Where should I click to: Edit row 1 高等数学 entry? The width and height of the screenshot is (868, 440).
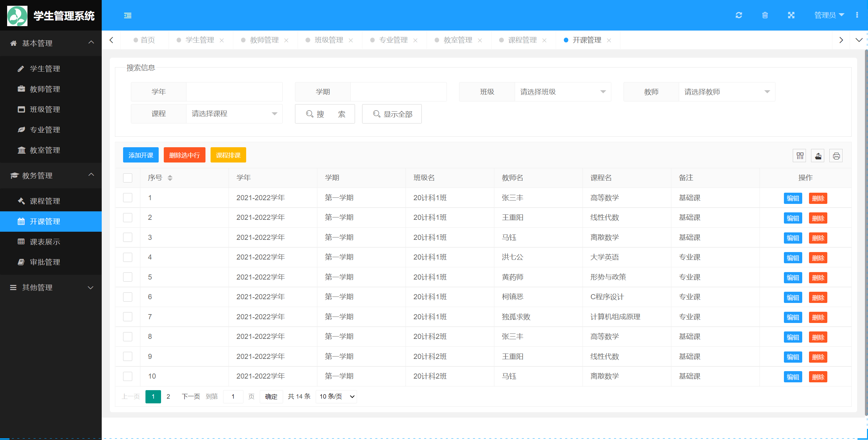[793, 198]
